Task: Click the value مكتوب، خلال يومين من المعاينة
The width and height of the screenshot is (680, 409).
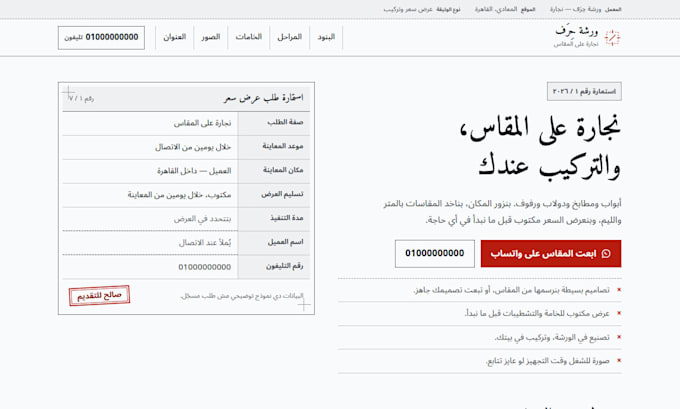Action: (179, 195)
